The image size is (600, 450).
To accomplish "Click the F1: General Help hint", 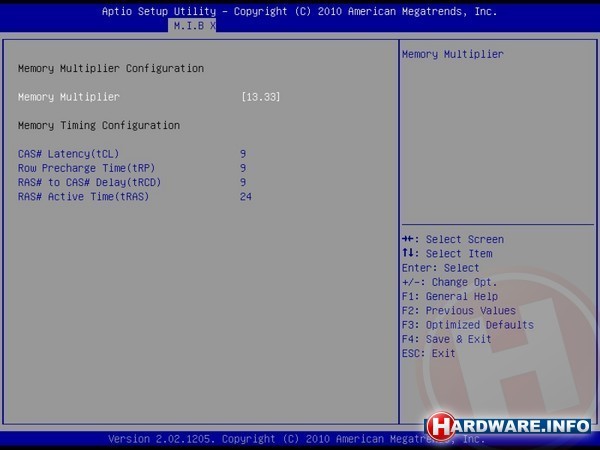I will [449, 297].
